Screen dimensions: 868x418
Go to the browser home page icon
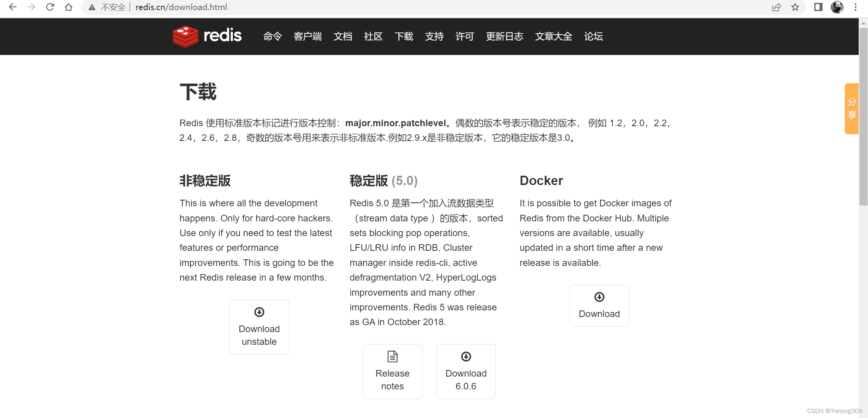68,7
